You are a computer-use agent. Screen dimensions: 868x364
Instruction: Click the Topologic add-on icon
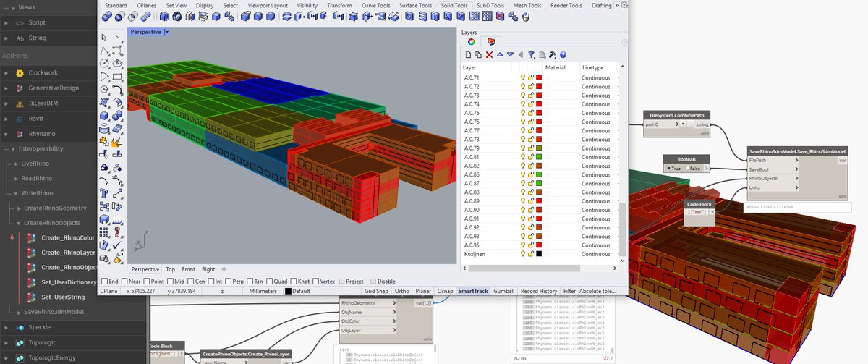pos(22,343)
